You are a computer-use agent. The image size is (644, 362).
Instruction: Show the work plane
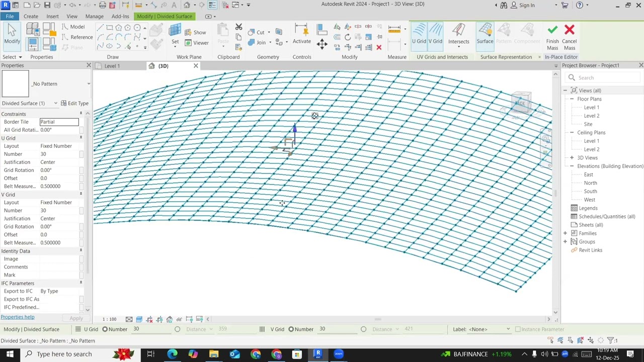(x=195, y=32)
